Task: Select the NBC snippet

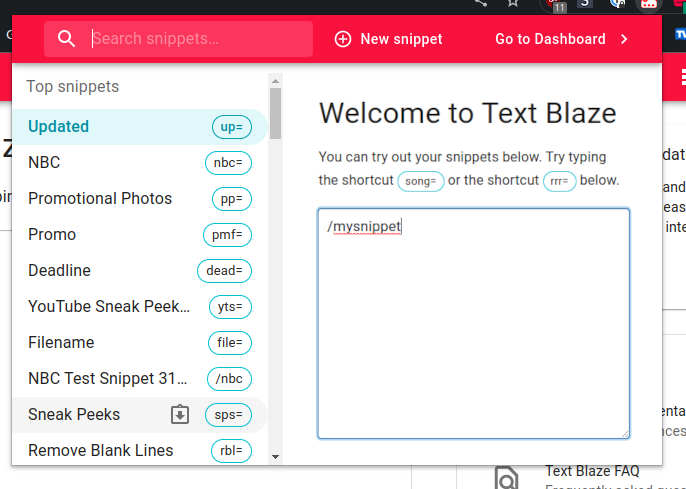Action: 140,163
